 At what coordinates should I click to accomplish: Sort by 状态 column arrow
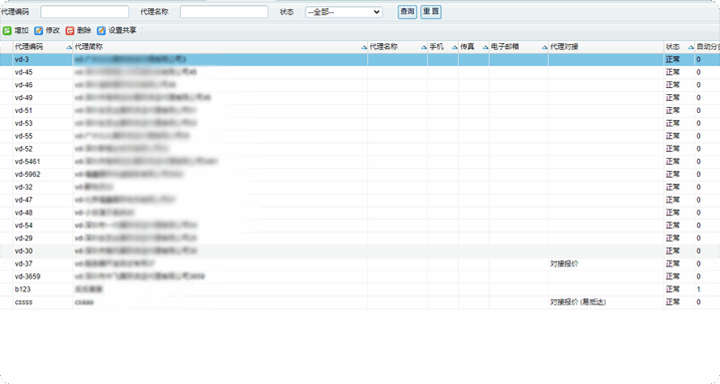tap(690, 47)
